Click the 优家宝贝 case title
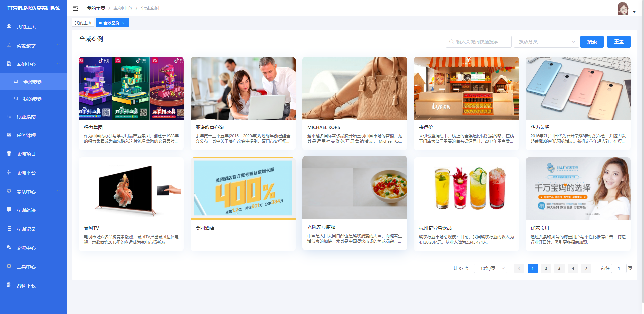The image size is (644, 314). (540, 228)
